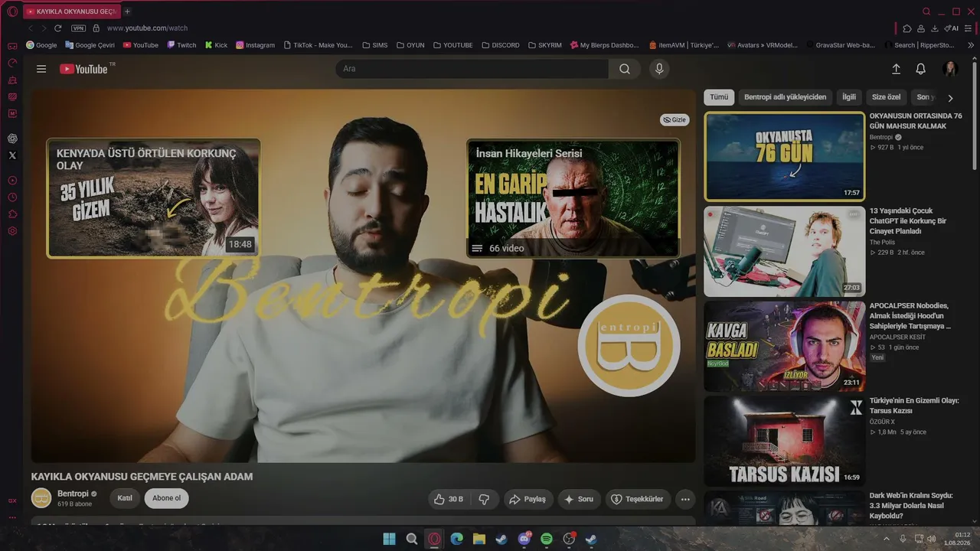Viewport: 980px width, 551px height.
Task: Click the Katıl membership button
Action: [x=125, y=498]
